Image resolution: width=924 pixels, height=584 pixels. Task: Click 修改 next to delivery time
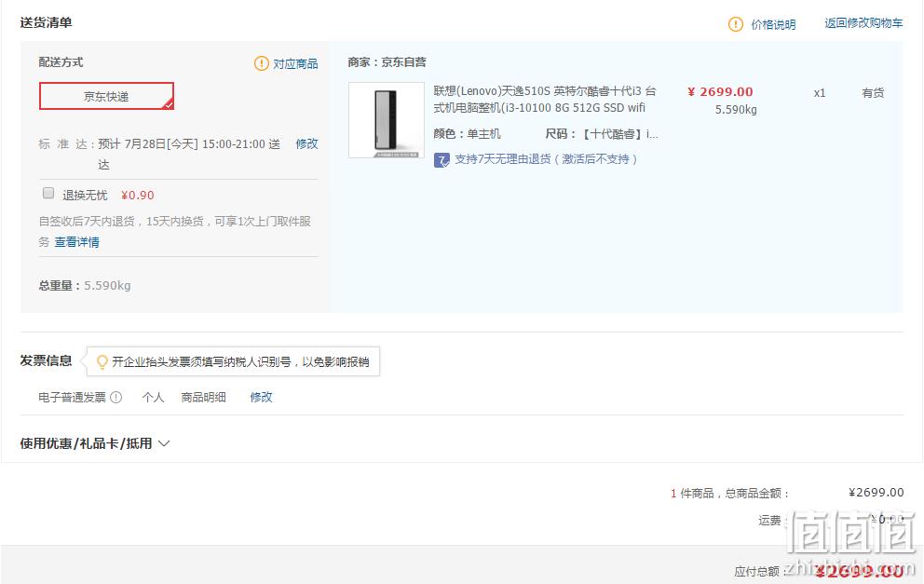306,143
